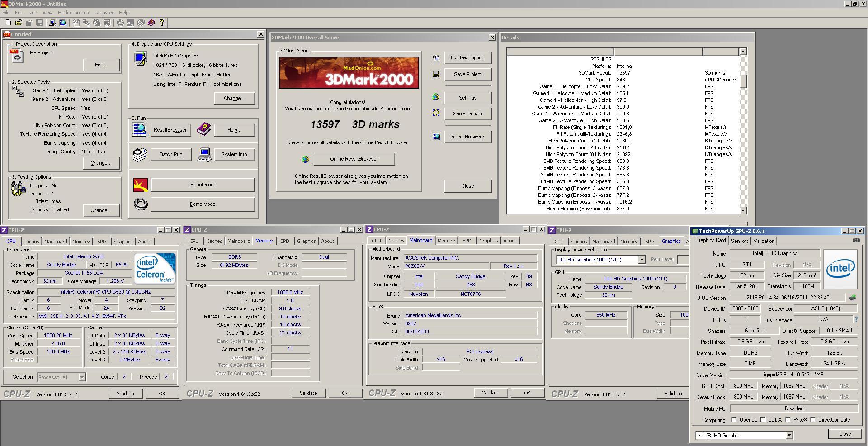Switch to SPD tab in Memory CPU-Z window
The height and width of the screenshot is (446, 868).
284,241
